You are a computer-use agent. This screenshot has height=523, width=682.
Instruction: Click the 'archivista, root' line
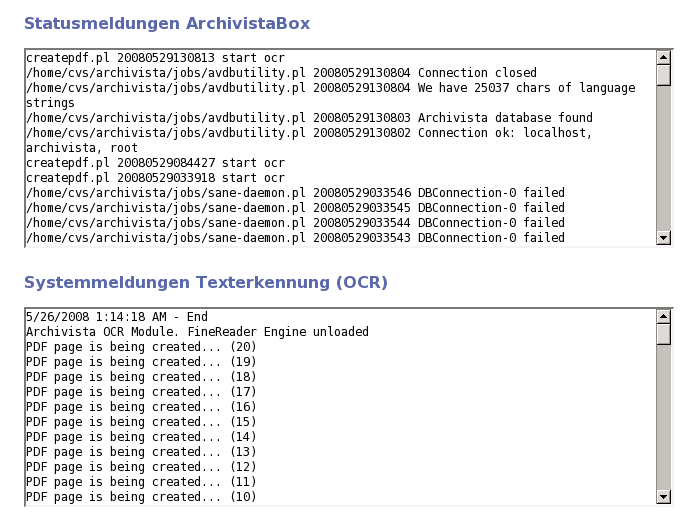82,148
